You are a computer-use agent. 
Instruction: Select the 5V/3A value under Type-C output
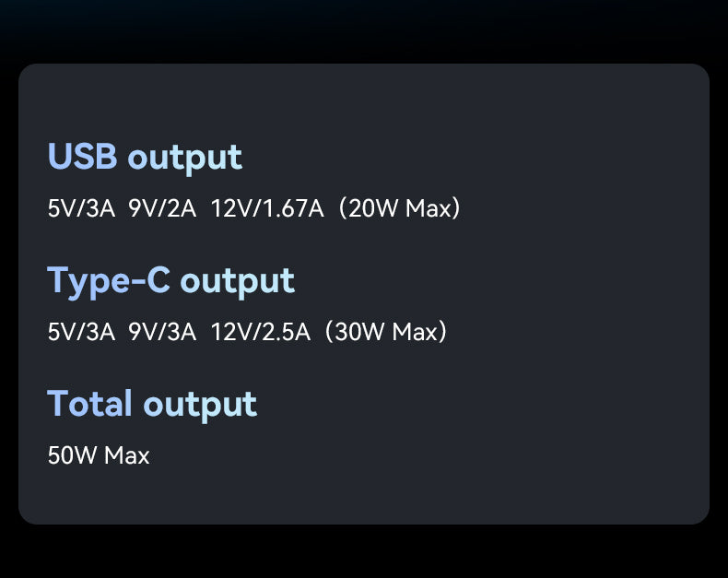[81, 332]
